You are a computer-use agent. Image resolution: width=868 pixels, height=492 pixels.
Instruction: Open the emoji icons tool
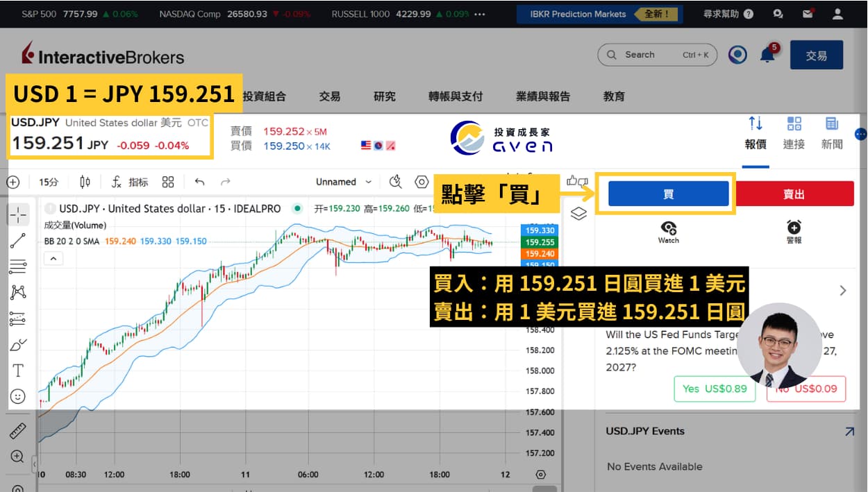pos(18,396)
